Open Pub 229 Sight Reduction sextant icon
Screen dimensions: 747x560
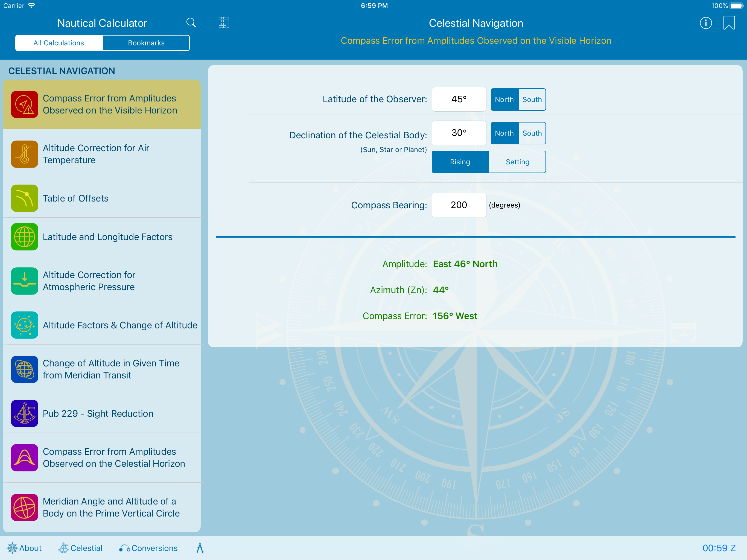pos(24,413)
